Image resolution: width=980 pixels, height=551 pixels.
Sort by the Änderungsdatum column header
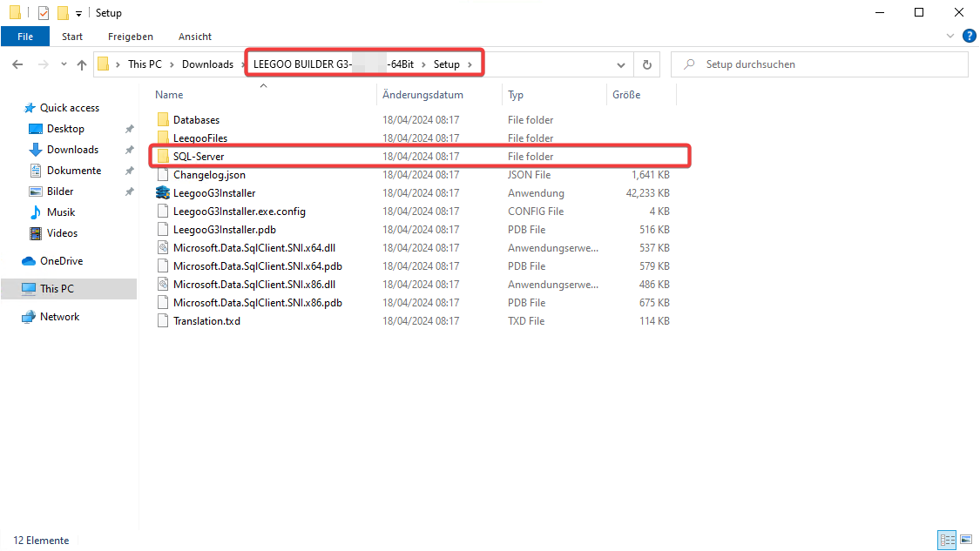pos(422,95)
